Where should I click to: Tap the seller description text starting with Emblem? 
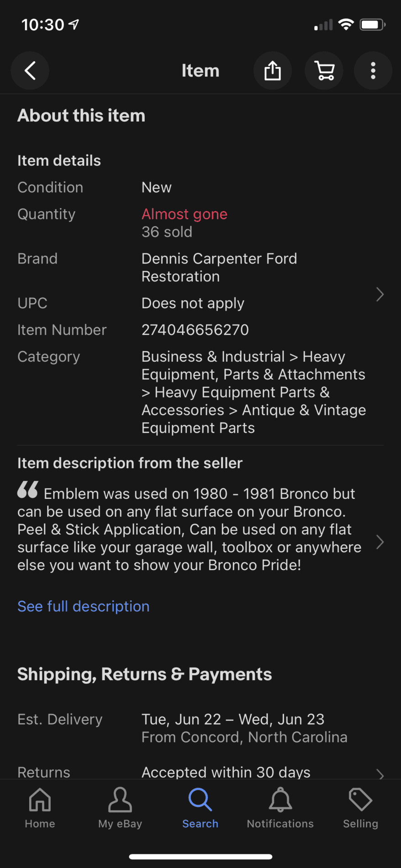pyautogui.click(x=189, y=529)
